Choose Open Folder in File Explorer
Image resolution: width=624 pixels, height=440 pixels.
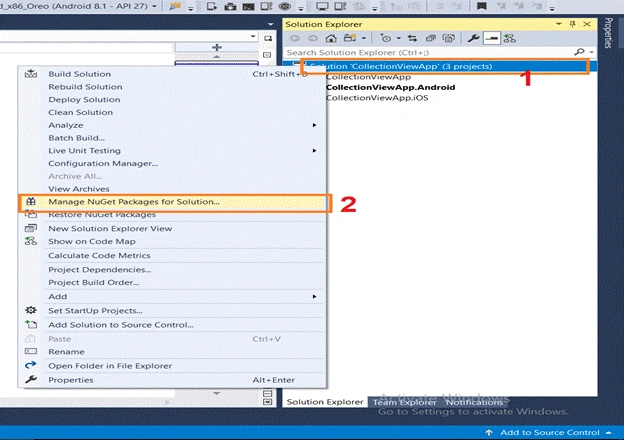tap(172, 366)
